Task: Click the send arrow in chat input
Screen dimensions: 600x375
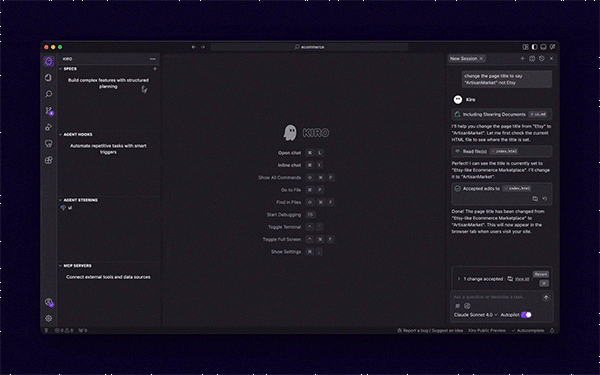Action: tap(546, 297)
